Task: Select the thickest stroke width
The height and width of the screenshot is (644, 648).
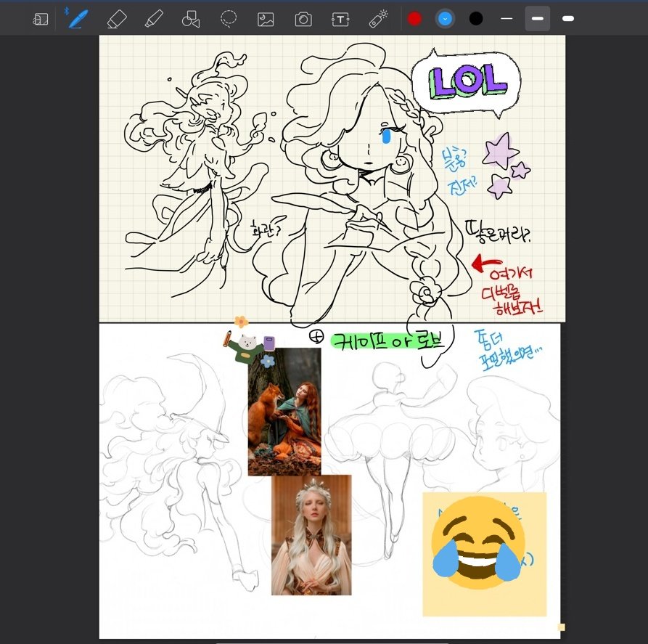Action: 568,19
